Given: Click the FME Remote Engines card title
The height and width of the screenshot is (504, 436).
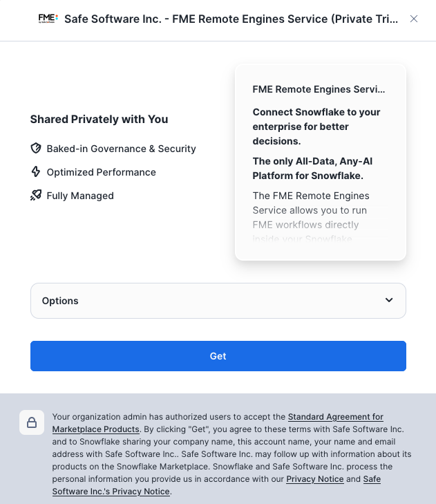Looking at the screenshot, I should [x=319, y=89].
